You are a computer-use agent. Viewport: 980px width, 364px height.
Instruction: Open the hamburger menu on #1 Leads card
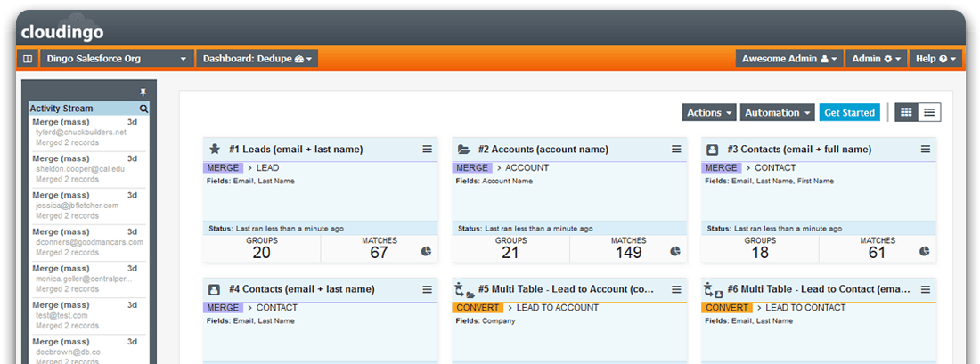pyautogui.click(x=427, y=150)
